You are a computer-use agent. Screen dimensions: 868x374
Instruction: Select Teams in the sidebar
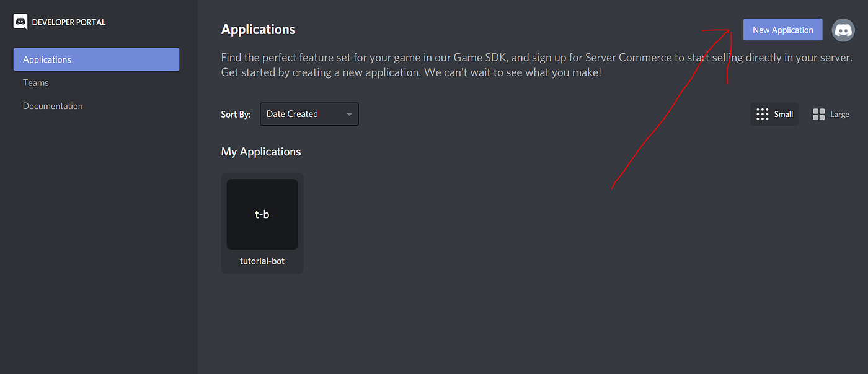(x=35, y=82)
